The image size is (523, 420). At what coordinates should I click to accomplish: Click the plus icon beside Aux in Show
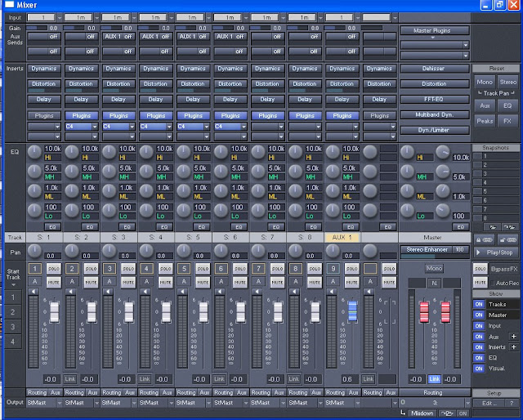[513, 337]
